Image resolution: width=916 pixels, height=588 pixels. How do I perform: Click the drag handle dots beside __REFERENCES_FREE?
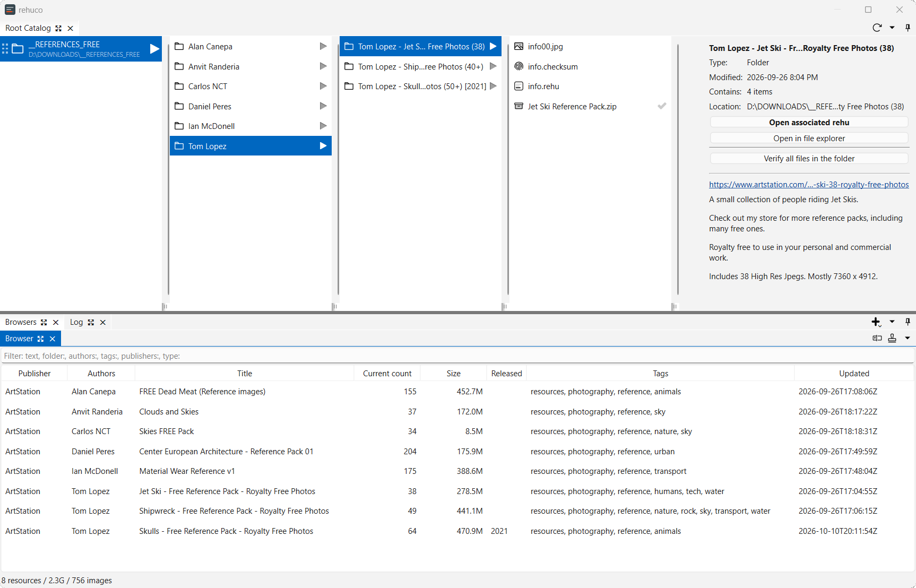5,49
